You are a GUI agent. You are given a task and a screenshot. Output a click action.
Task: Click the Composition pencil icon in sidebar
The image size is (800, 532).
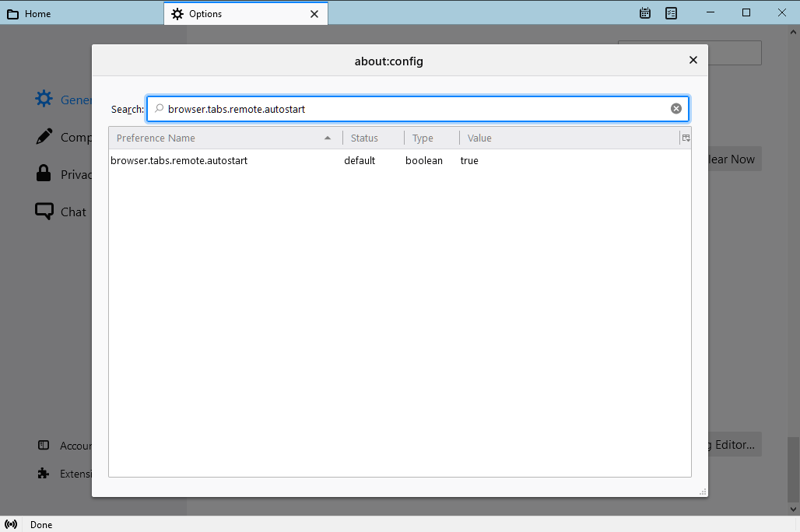[x=44, y=136]
